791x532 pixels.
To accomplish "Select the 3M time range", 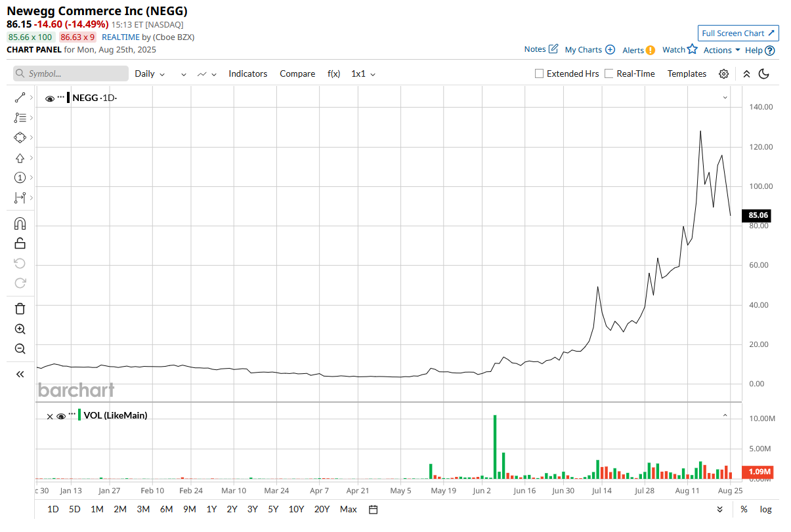I will 143,509.
